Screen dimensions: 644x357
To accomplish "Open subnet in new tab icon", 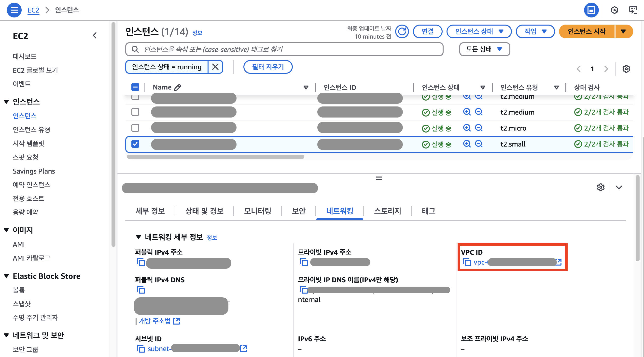I will 243,348.
